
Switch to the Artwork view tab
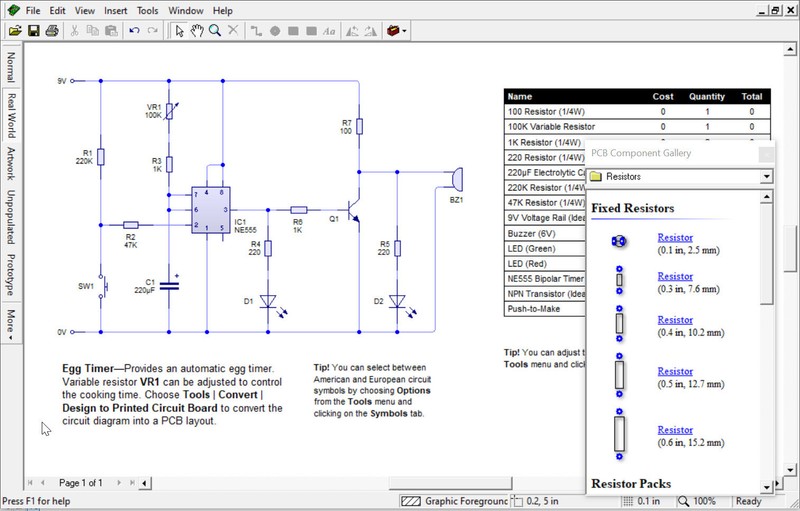[x=11, y=164]
